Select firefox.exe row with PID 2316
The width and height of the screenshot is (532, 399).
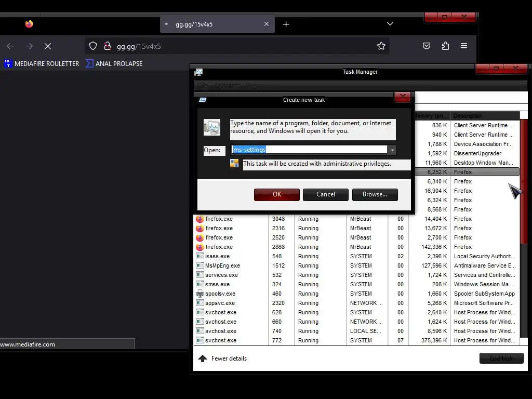[x=356, y=229]
